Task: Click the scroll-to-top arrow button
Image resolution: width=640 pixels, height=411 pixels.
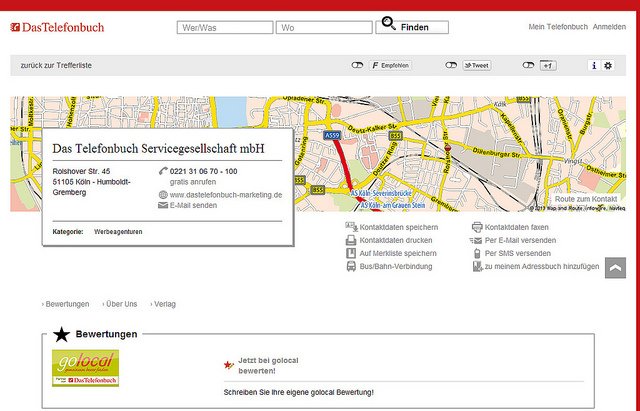Action: pyautogui.click(x=616, y=268)
